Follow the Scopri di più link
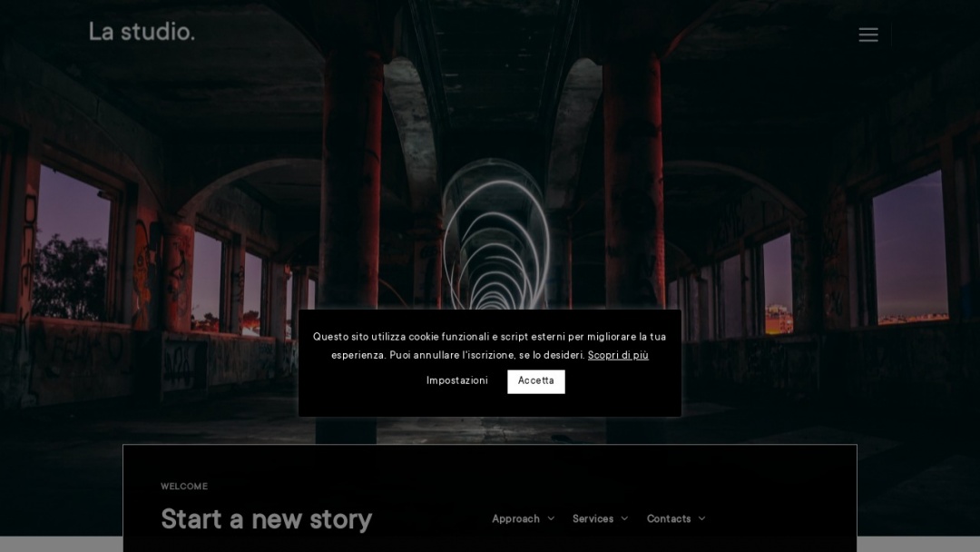This screenshot has height=552, width=980. pos(618,355)
